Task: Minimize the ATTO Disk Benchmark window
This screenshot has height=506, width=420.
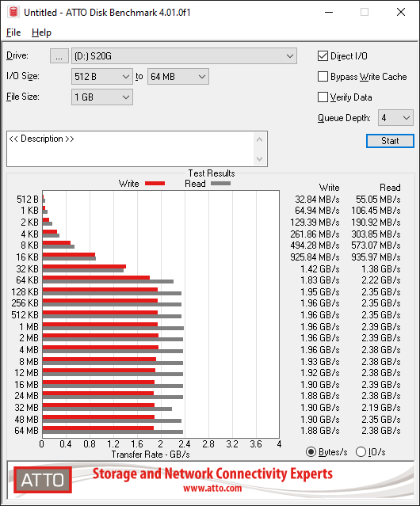Action: 329,12
